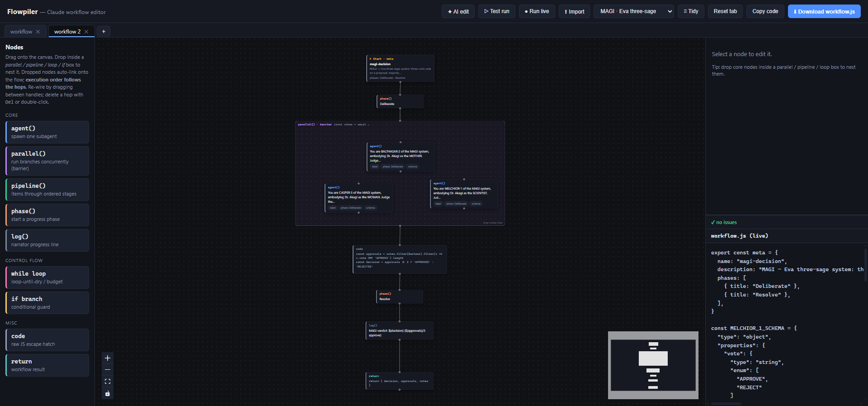Select the log() MAGI verdict node
Viewport: 868px width, 406px height.
coord(400,330)
